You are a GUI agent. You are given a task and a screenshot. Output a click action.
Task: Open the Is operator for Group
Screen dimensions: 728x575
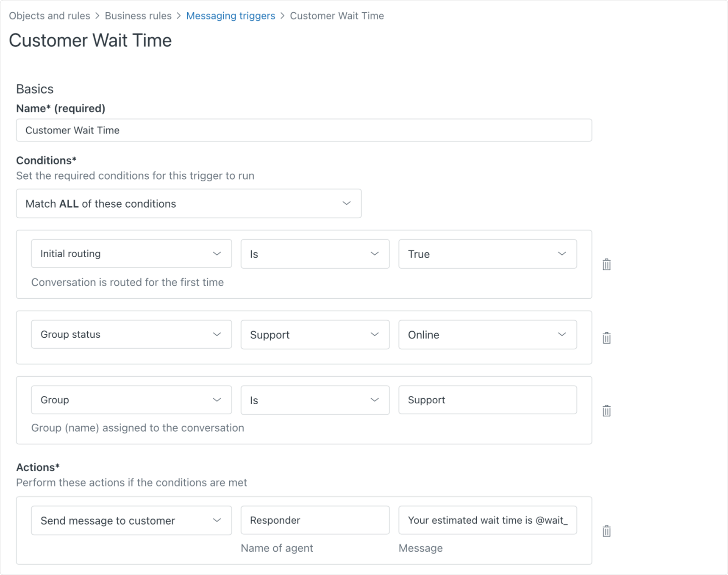click(x=315, y=400)
